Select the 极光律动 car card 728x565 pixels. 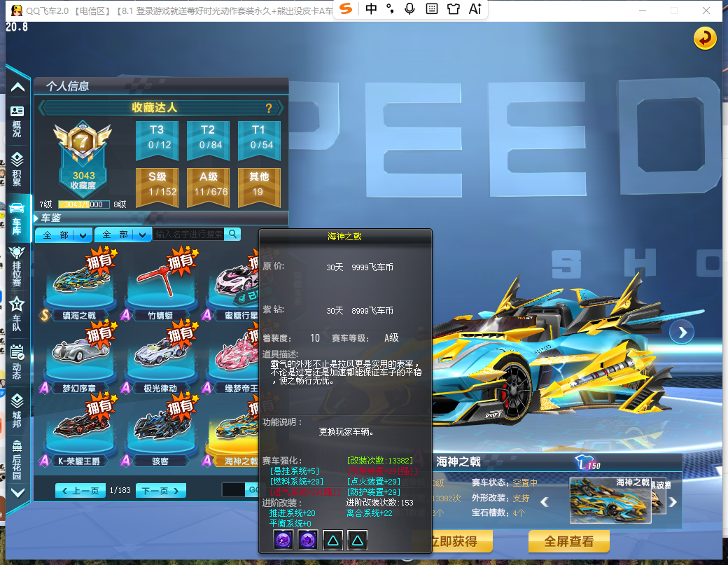160,358
